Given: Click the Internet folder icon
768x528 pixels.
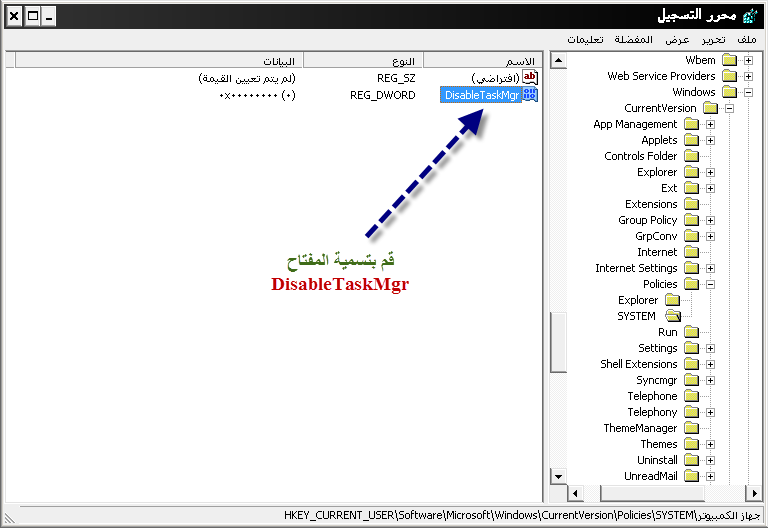Looking at the screenshot, I should 691,252.
